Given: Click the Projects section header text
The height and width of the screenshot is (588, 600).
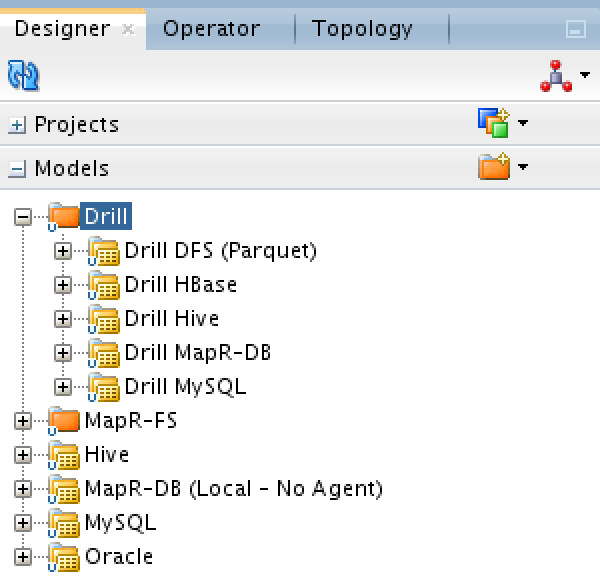Looking at the screenshot, I should point(77,125).
